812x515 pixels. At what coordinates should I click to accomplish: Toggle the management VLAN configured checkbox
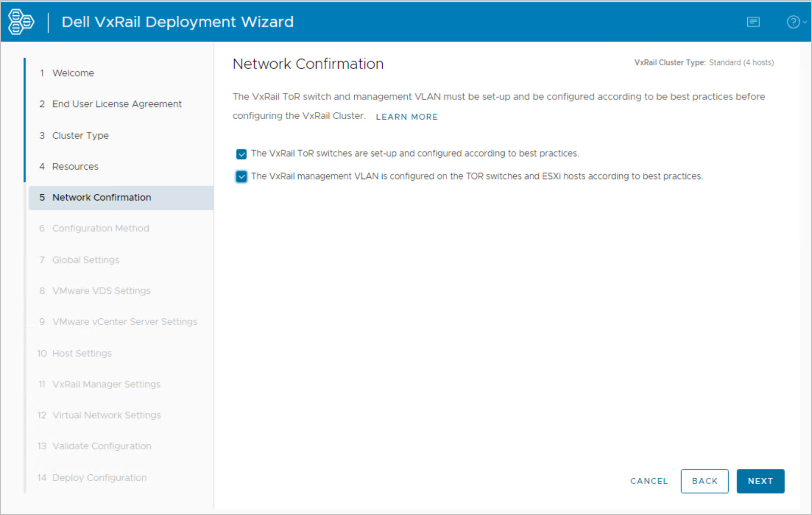(241, 177)
